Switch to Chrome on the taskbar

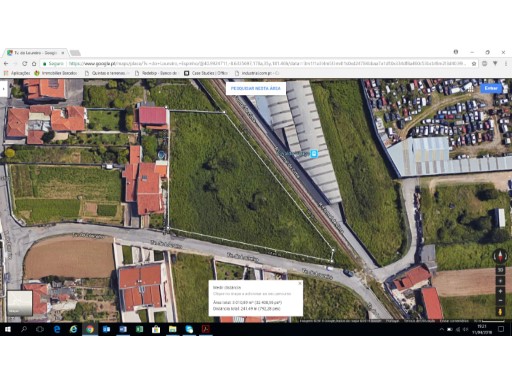point(90,329)
